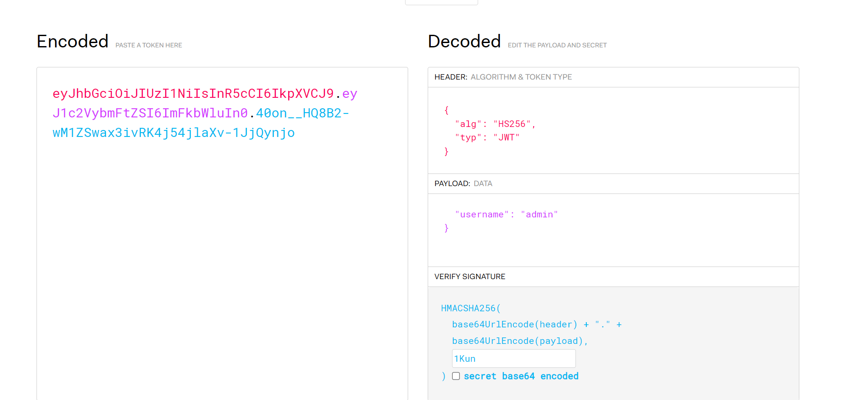Click the EDIT THE PAYLOAD AND SECRET hint
868x400 pixels.
(557, 45)
